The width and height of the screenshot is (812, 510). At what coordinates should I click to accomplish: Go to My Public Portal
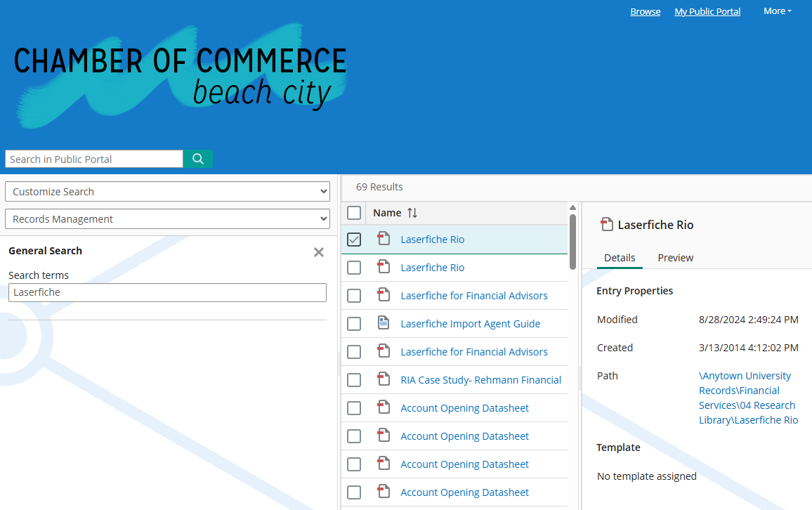tap(707, 11)
